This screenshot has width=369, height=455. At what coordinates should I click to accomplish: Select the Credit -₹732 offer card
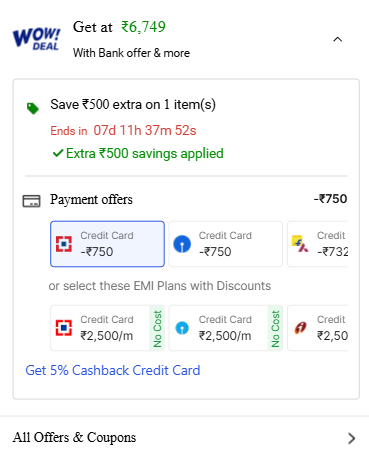[x=318, y=244]
